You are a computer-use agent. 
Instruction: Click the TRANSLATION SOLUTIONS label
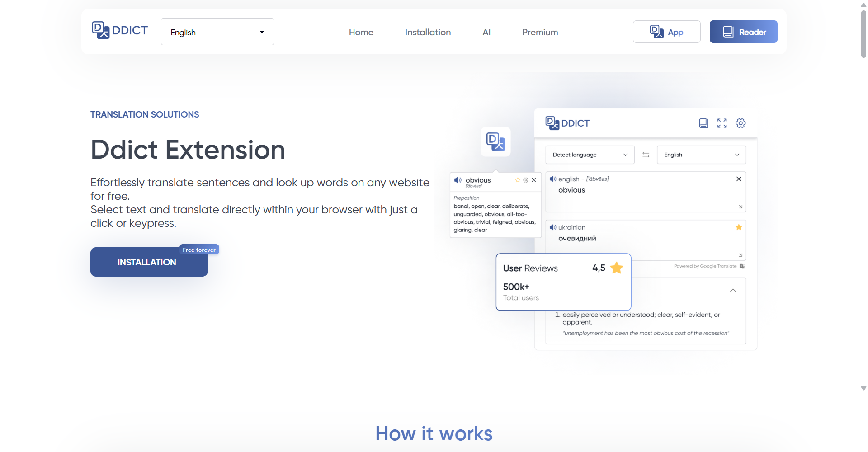[145, 115]
